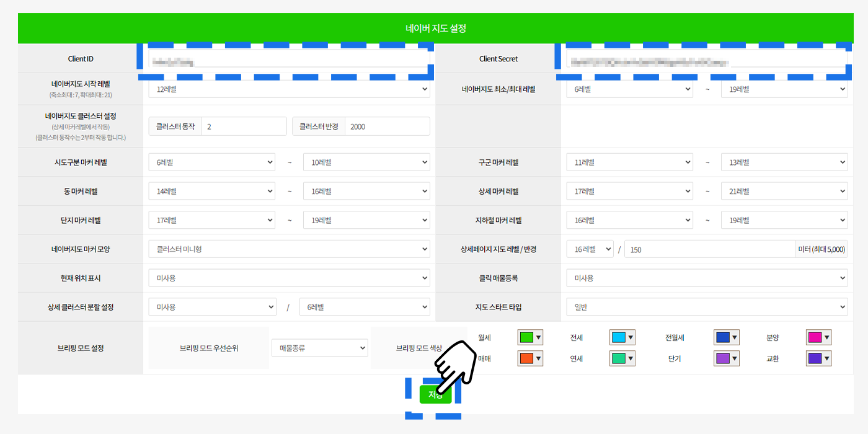Screen dimensions: 868x434
Task: Open 지하철 마커 레벨 end 19레벨 dropdown
Action: [784, 220]
